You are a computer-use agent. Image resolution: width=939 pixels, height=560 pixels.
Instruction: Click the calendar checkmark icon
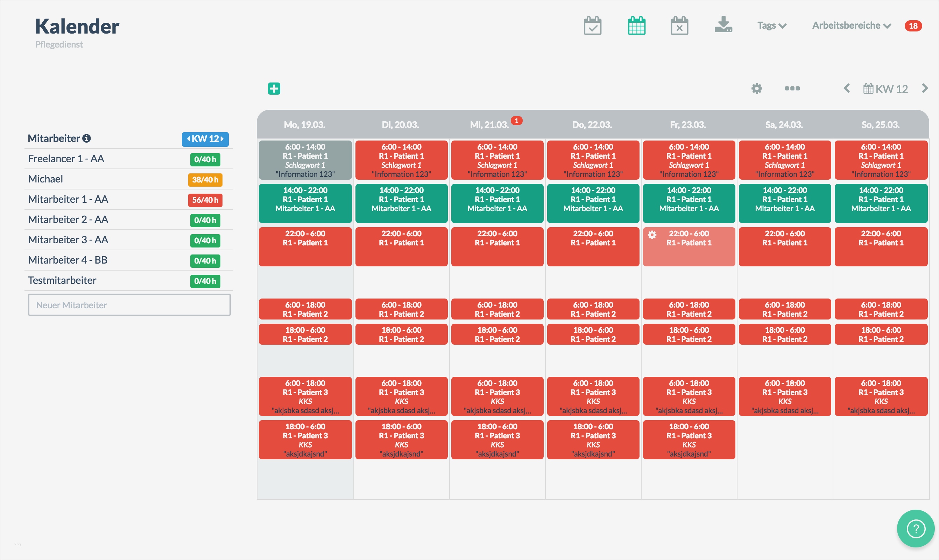click(592, 26)
